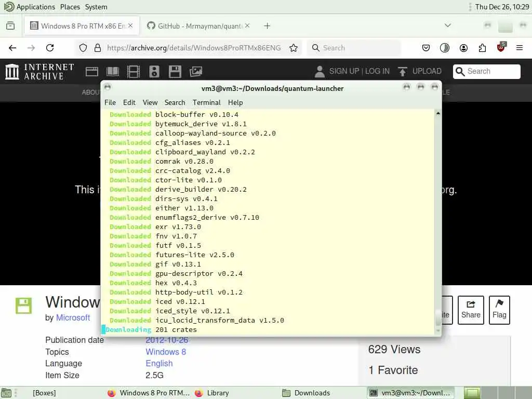Click the Share button
The height and width of the screenshot is (399, 532).
click(x=471, y=310)
